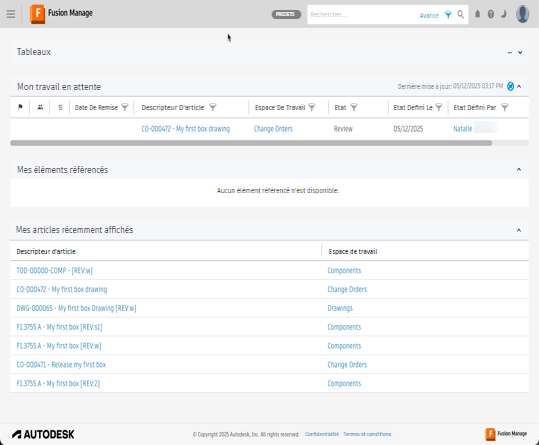Click the delegation people column icon
This screenshot has height=445, width=539.
40,107
